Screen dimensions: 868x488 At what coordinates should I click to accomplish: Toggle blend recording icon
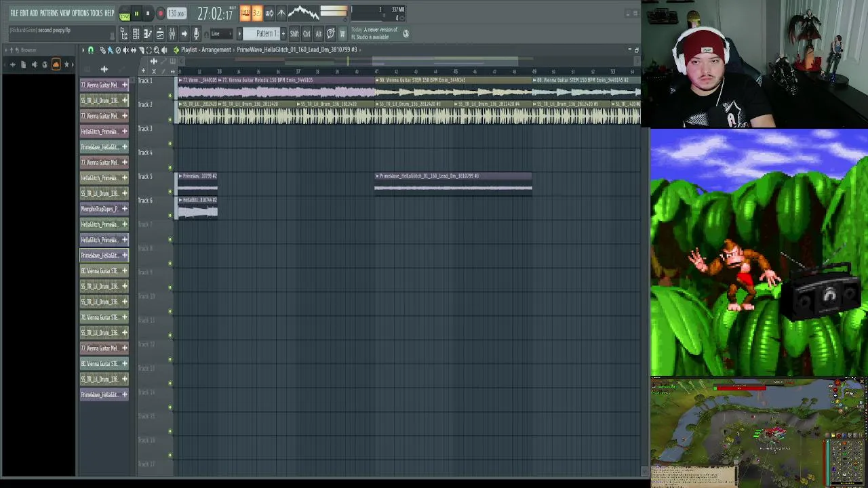coord(281,13)
